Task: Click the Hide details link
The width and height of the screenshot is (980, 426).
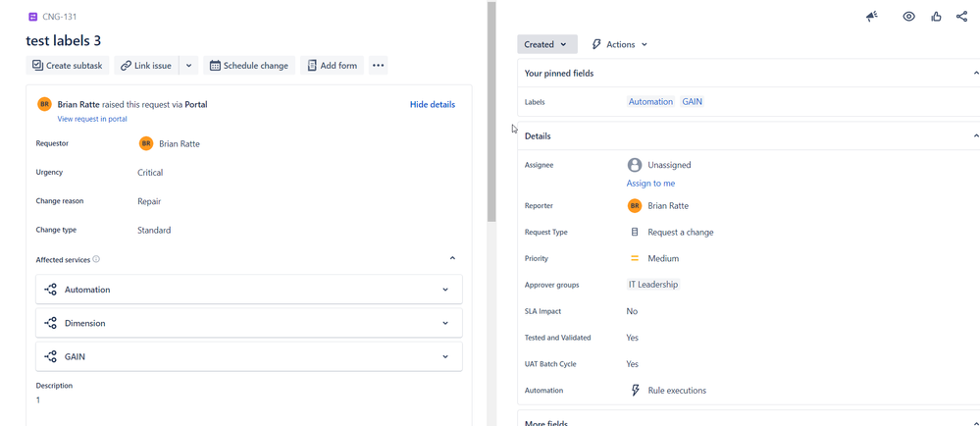Action: point(433,104)
